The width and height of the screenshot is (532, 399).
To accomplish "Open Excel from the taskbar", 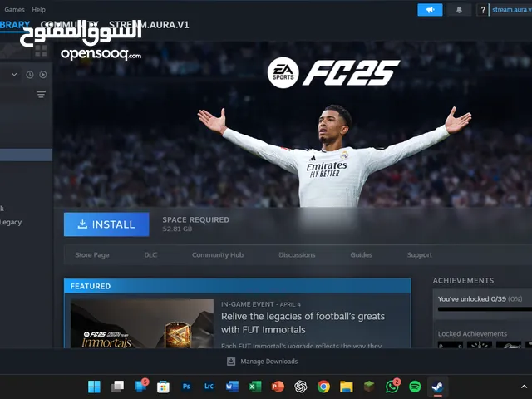I will [255, 387].
